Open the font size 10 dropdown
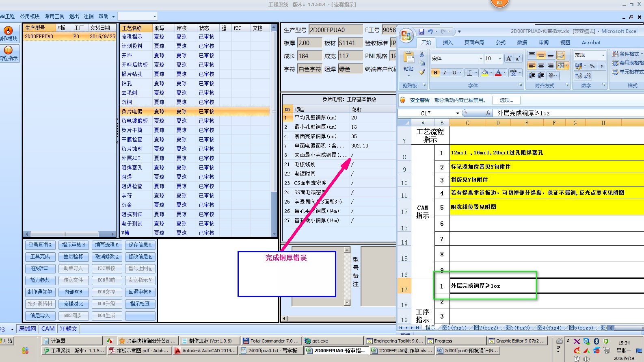644x362 pixels. [x=500, y=59]
